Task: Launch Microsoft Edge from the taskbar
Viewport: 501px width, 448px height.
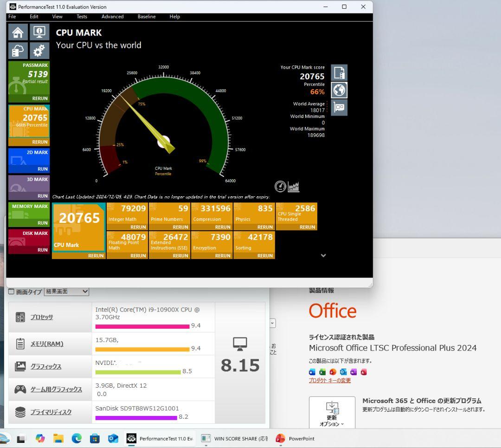Action: coord(77,438)
